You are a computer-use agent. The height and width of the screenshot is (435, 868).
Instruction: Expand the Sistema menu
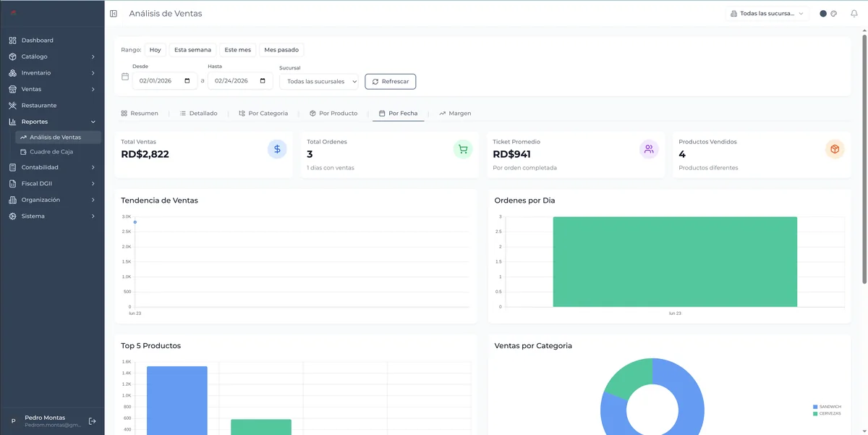pyautogui.click(x=52, y=216)
